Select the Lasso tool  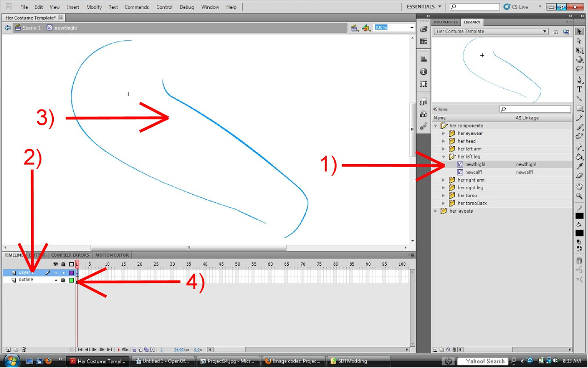click(579, 69)
